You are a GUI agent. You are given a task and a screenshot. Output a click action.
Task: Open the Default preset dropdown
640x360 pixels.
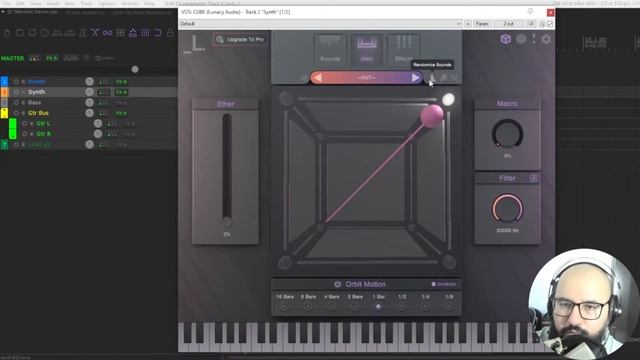321,24
